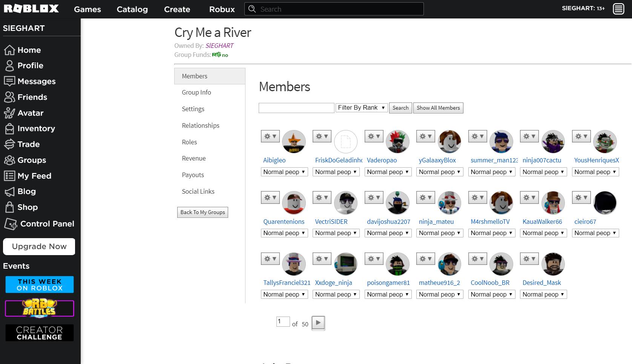Open the hamburger menu icon
Image resolution: width=632 pixels, height=364 pixels.
[618, 9]
